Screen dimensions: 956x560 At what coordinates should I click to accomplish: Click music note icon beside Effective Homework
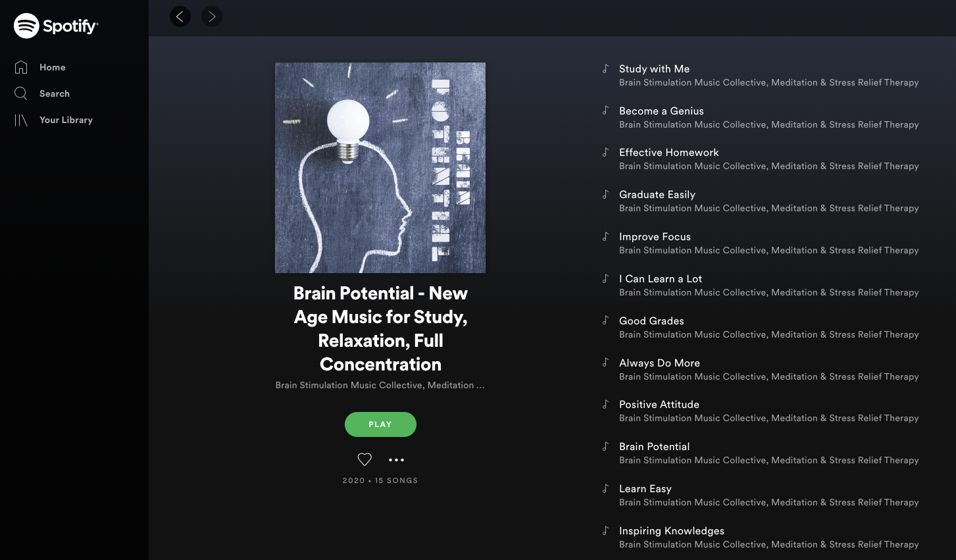click(606, 152)
